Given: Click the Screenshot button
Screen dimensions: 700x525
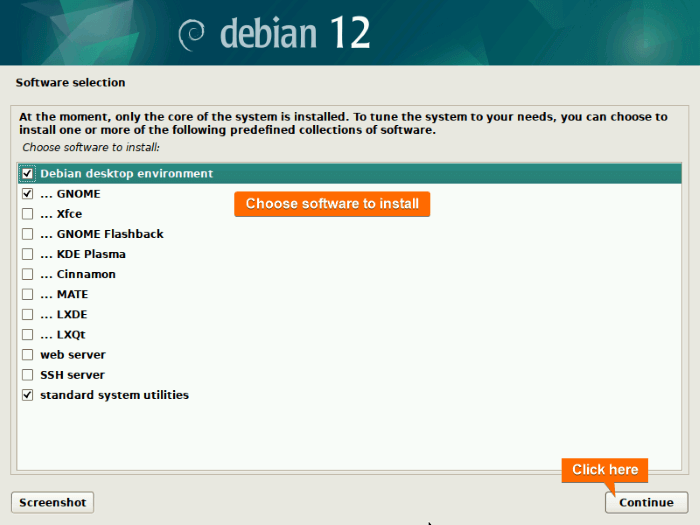Looking at the screenshot, I should [x=52, y=502].
